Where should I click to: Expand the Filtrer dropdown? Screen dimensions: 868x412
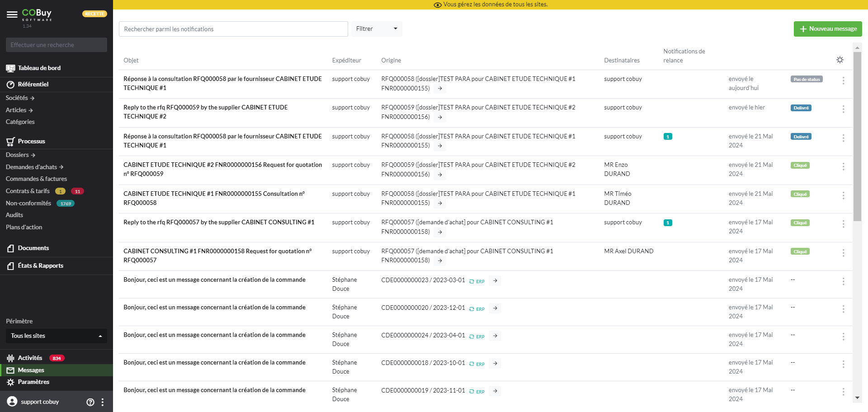(x=376, y=29)
